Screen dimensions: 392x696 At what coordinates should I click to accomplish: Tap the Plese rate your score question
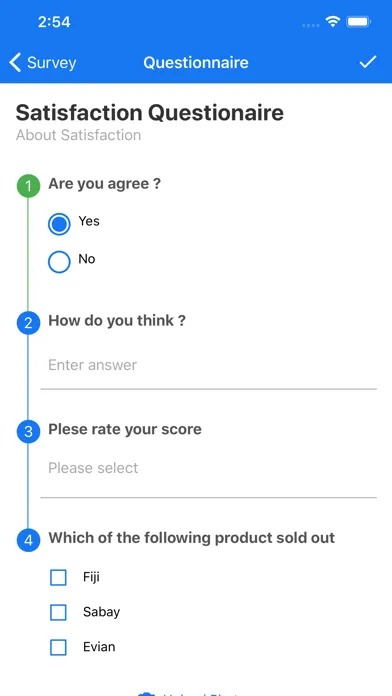coord(125,429)
